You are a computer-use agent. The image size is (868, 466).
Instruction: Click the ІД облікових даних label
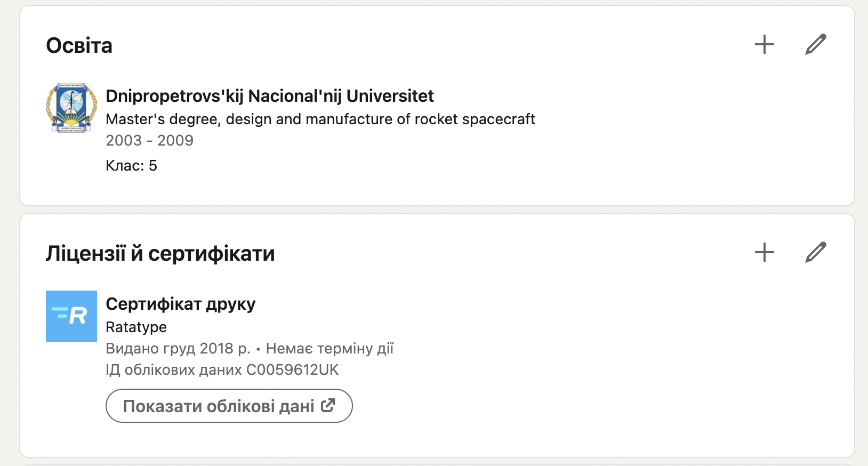(x=173, y=370)
